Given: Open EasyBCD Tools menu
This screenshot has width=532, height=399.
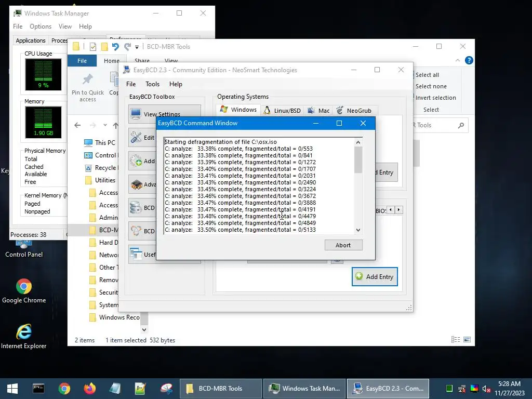Looking at the screenshot, I should tap(152, 84).
